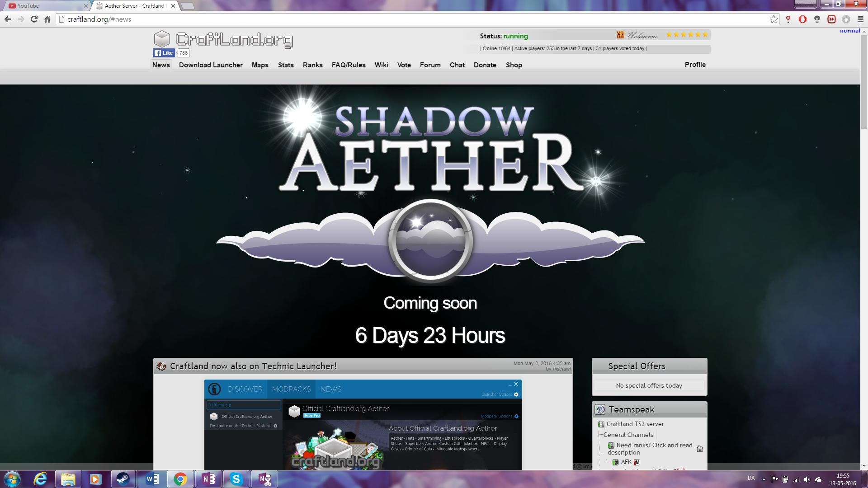868x488 pixels.
Task: Click the address bar URL field
Action: pos(414,19)
